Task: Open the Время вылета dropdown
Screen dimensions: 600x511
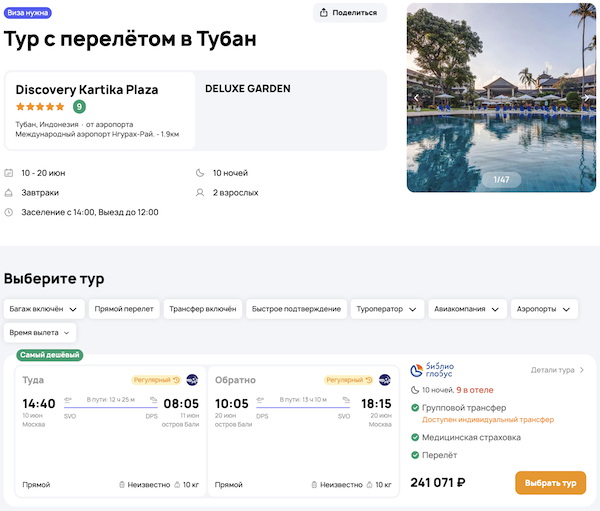Action: pyautogui.click(x=41, y=332)
